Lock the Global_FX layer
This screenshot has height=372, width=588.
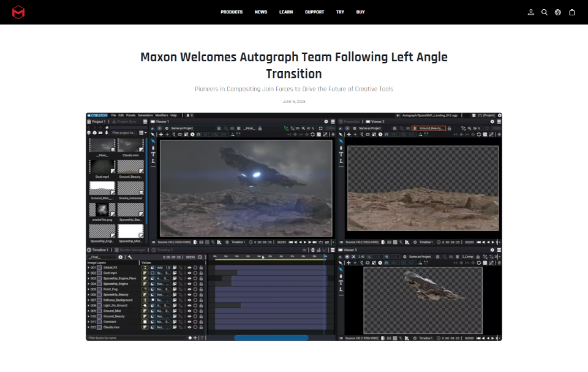[202, 268]
